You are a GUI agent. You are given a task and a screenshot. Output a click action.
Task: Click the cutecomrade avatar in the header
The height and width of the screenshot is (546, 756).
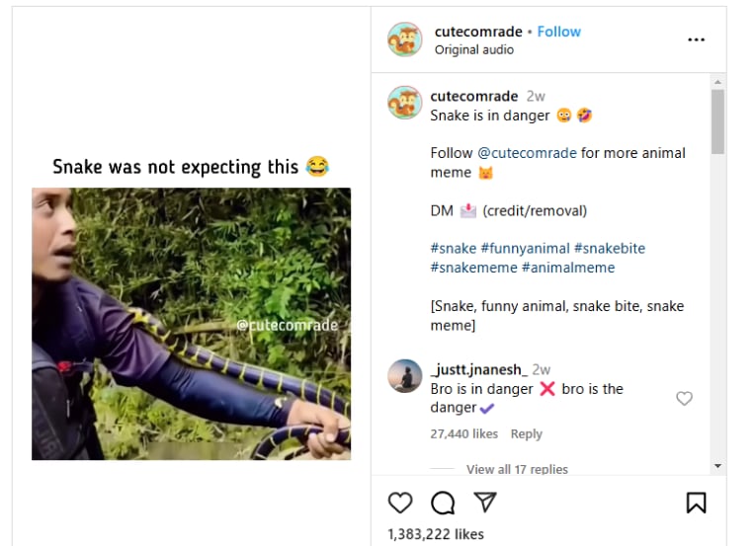coord(405,39)
